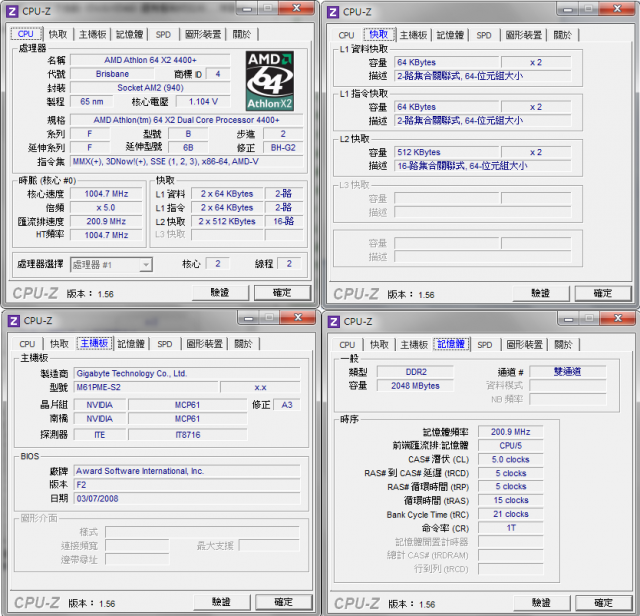This screenshot has height=616, width=640.
Task: Click the CPU-Z icon in the bottom-left window title bar
Action: (x=13, y=320)
